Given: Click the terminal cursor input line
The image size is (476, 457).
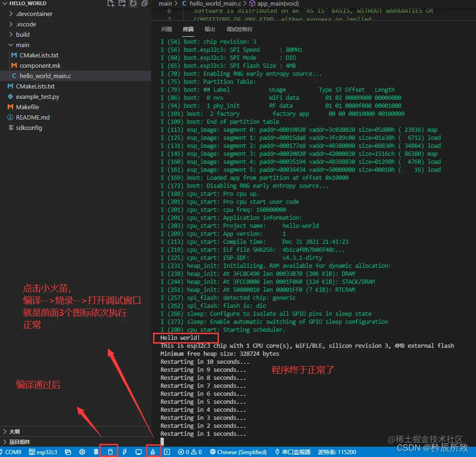Looking at the screenshot, I should [162, 441].
